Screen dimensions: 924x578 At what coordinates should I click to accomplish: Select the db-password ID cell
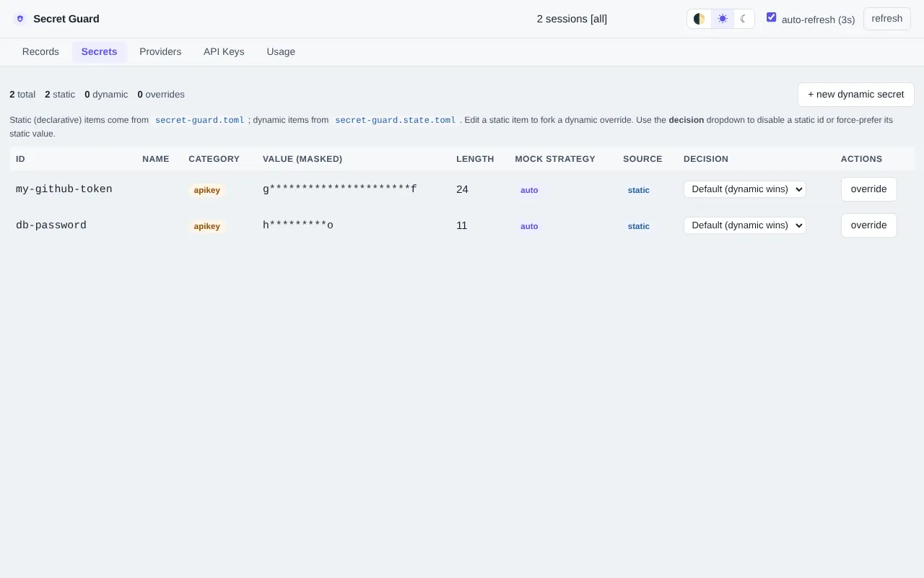pos(51,225)
